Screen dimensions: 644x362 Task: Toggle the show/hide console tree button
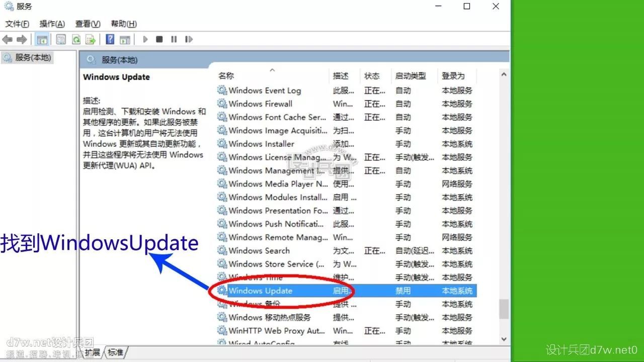click(42, 39)
